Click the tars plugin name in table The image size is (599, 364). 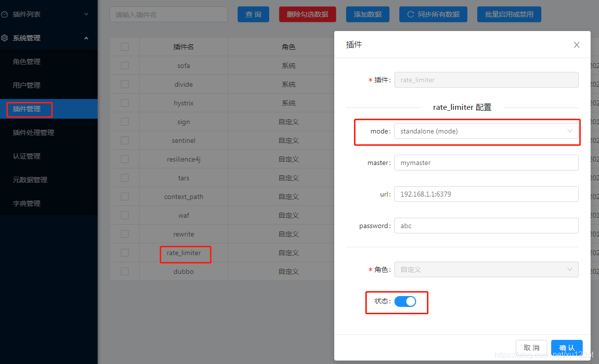(x=184, y=178)
